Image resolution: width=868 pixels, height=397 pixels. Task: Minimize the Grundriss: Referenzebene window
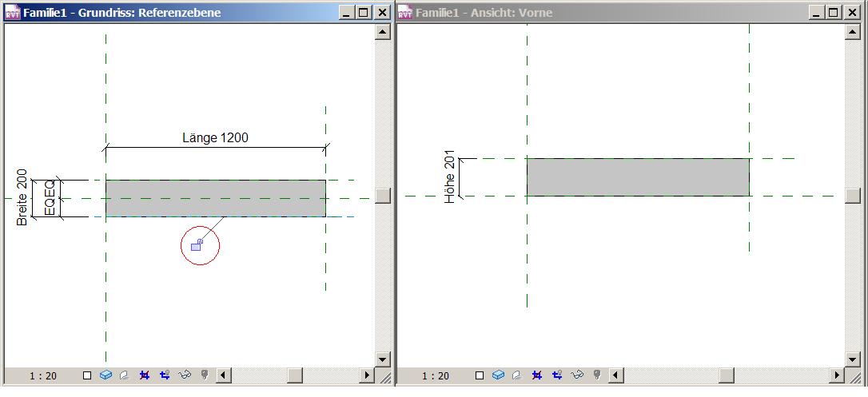pyautogui.click(x=347, y=12)
